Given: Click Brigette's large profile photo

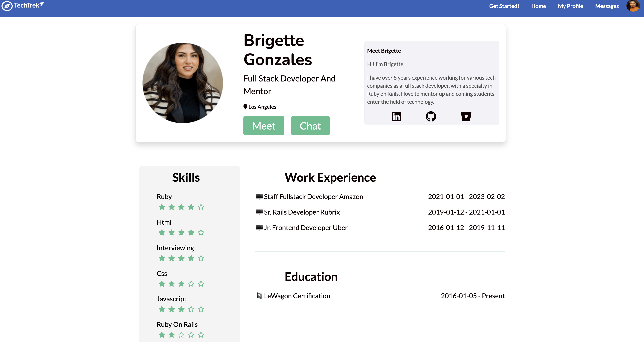Looking at the screenshot, I should tap(183, 83).
